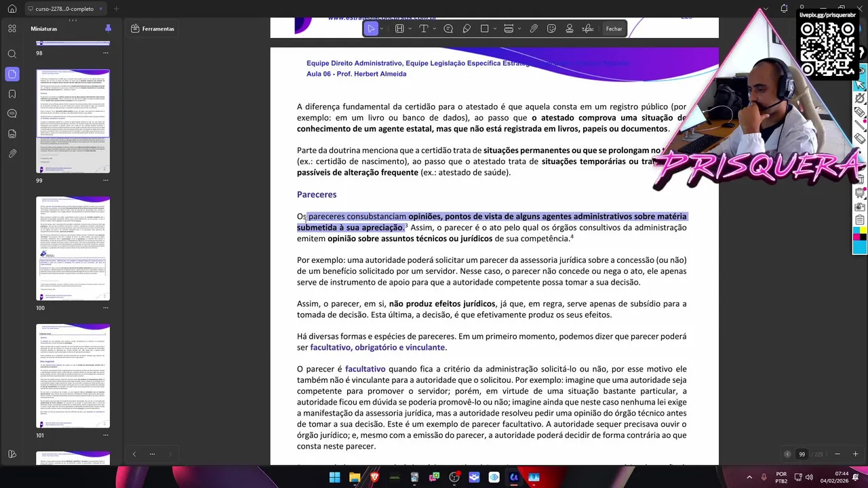Pick the yellow color swatch on overlay
This screenshot has width=868, height=488.
pyautogui.click(x=863, y=230)
